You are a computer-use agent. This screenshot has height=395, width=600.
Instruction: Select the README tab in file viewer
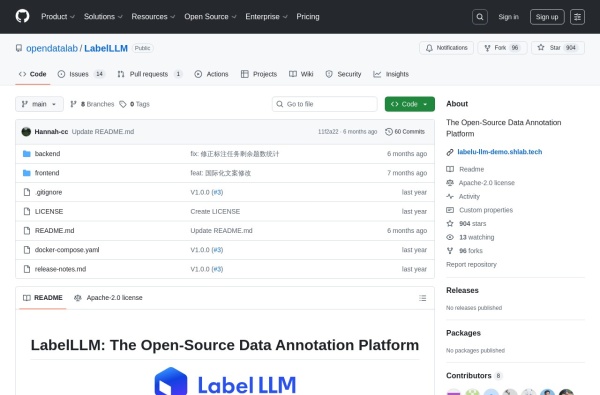(x=43, y=298)
